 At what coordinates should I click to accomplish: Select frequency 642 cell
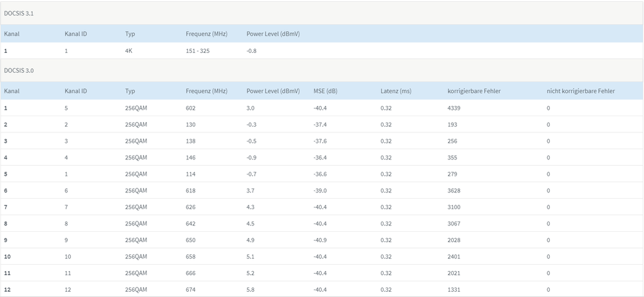[x=190, y=223]
